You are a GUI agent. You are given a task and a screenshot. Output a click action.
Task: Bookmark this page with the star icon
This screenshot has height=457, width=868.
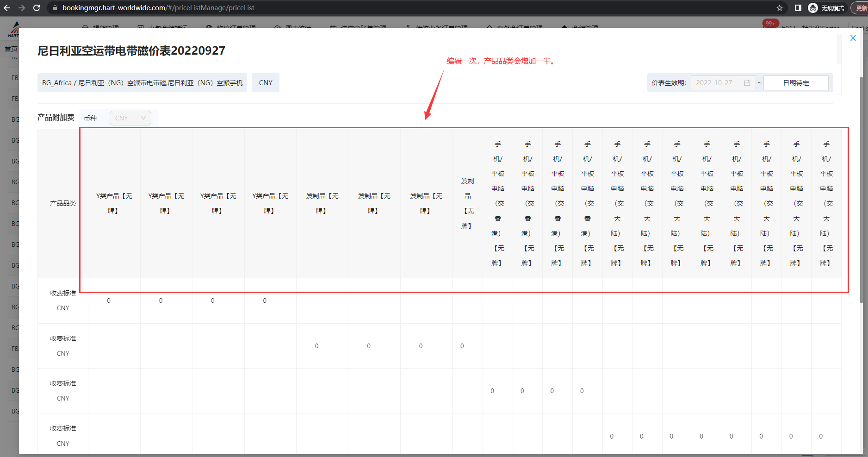click(780, 8)
